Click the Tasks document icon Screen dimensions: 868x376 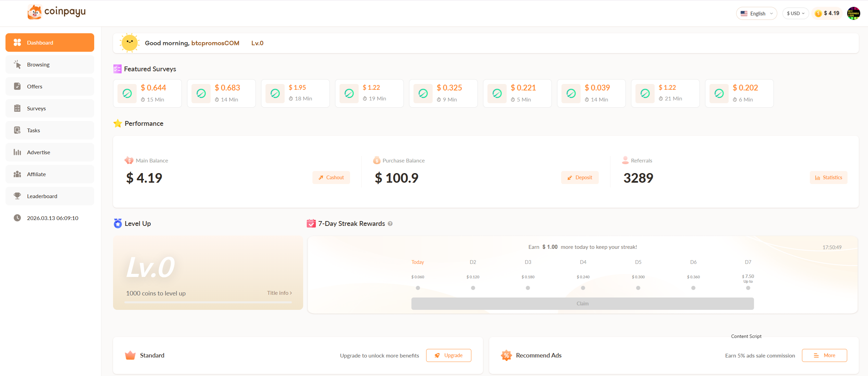(x=17, y=130)
